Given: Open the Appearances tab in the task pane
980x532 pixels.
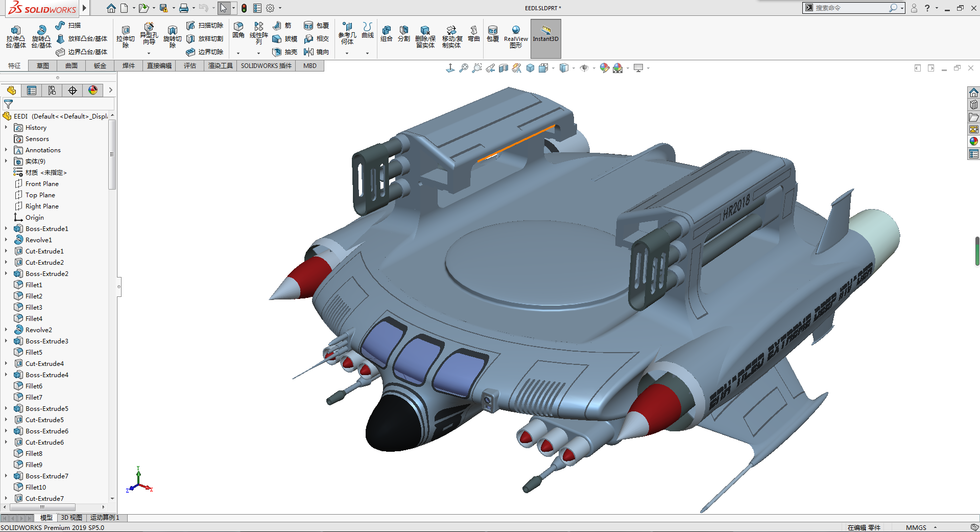Looking at the screenshot, I should click(x=974, y=142).
